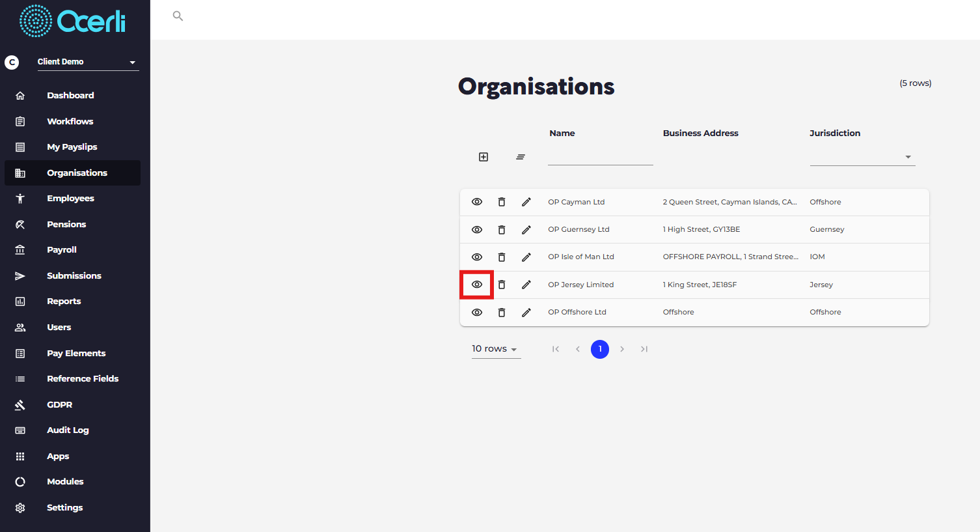The height and width of the screenshot is (532, 980).
Task: Go to the next page of results
Action: pyautogui.click(x=622, y=349)
